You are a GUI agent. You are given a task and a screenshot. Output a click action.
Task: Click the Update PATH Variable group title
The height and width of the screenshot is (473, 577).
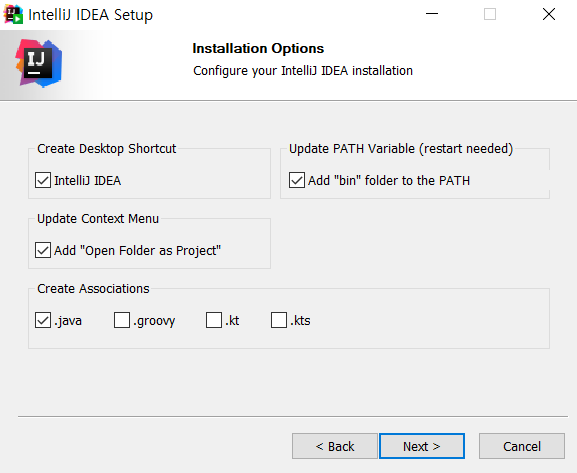pyautogui.click(x=401, y=149)
